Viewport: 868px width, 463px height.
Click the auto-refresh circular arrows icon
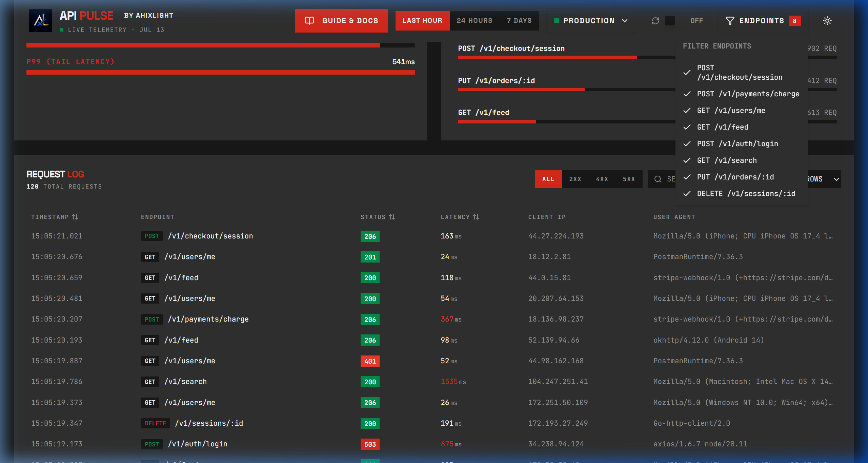pos(655,21)
